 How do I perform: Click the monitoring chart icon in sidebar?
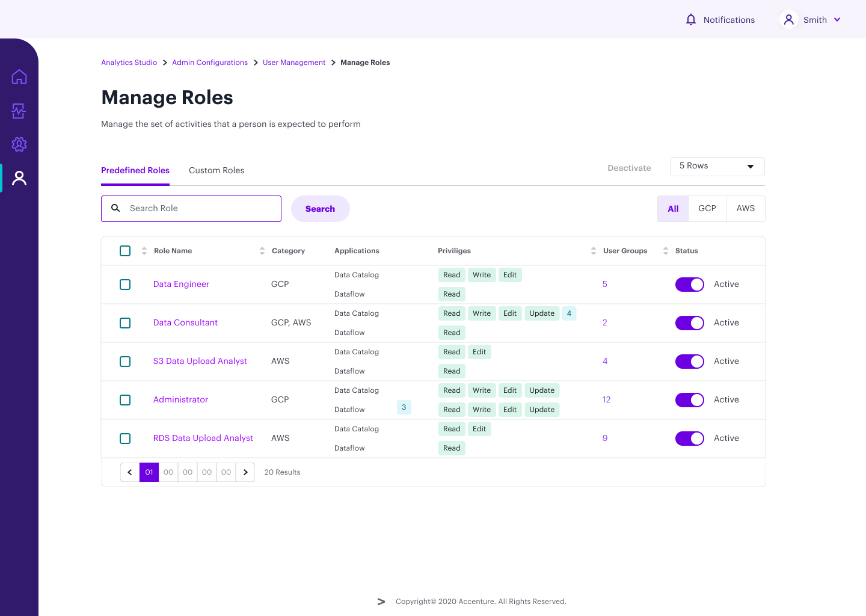click(19, 111)
